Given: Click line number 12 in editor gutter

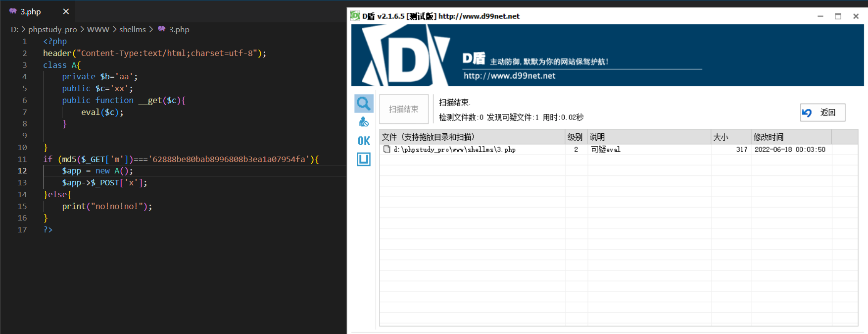Looking at the screenshot, I should point(22,170).
